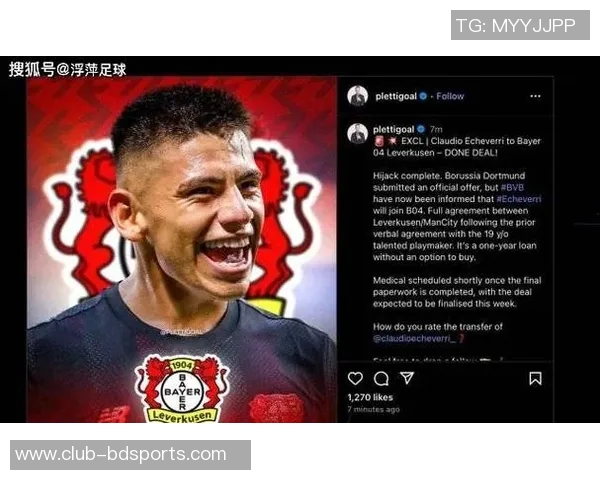Follow the plettigoal account
This screenshot has width=600, height=480.
450,96
